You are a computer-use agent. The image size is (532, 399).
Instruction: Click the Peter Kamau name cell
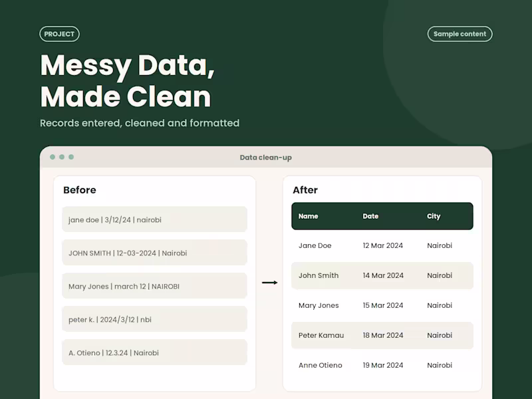tap(321, 335)
